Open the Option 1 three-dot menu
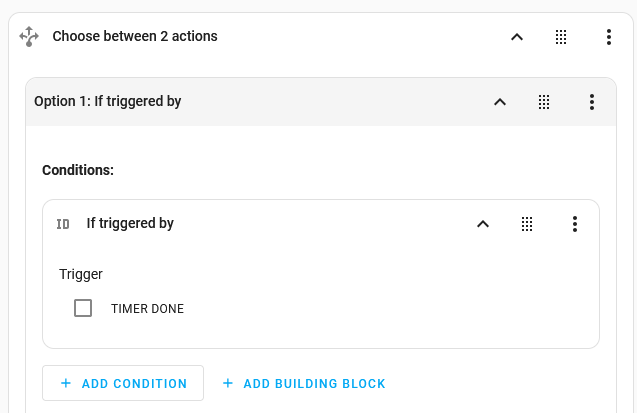The width and height of the screenshot is (637, 413). tap(591, 102)
